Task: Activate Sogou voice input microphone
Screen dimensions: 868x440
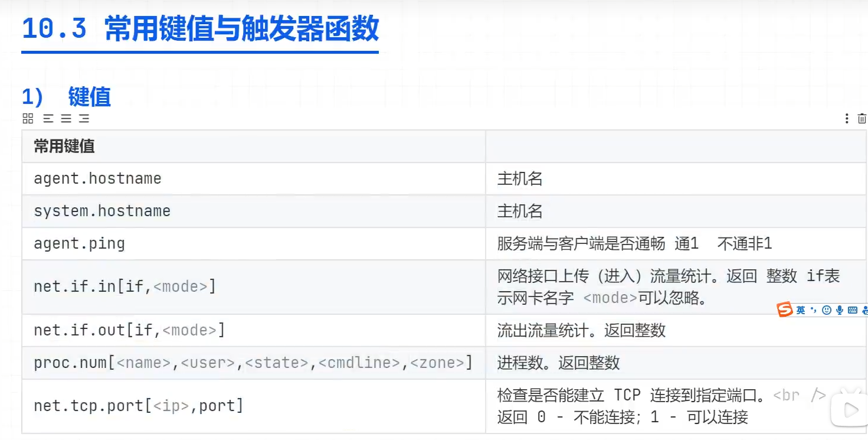Action: coord(839,310)
